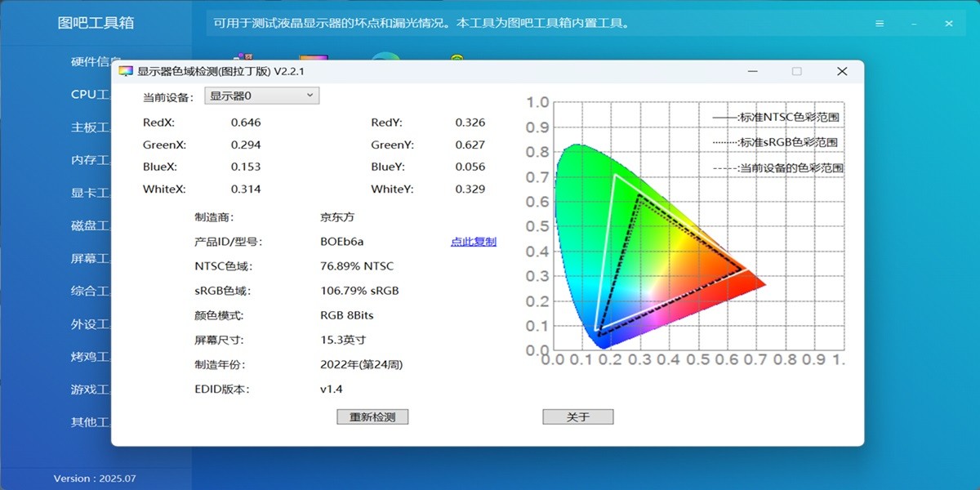Switch to CPU工具 in the sidebar
Viewport: 980px width, 490px height.
88,94
